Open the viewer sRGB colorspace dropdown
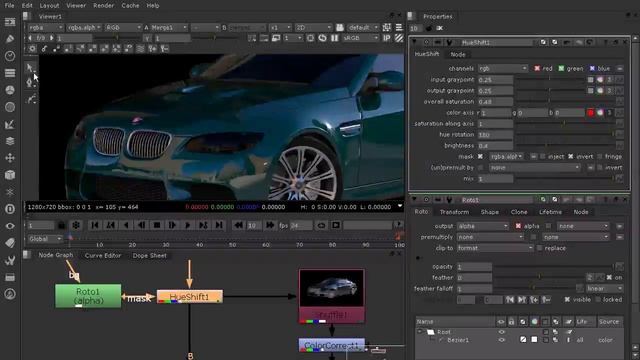Viewport: 640px width, 360px height. pos(361,38)
